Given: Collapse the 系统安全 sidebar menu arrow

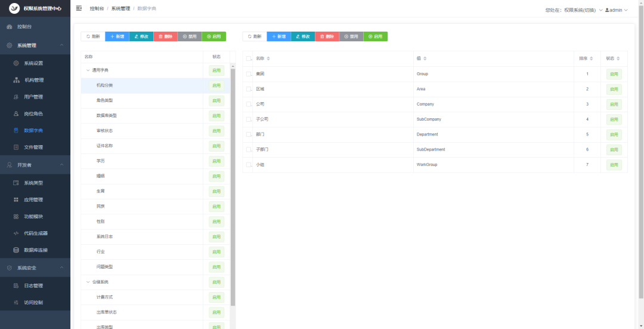Looking at the screenshot, I should (x=61, y=267).
